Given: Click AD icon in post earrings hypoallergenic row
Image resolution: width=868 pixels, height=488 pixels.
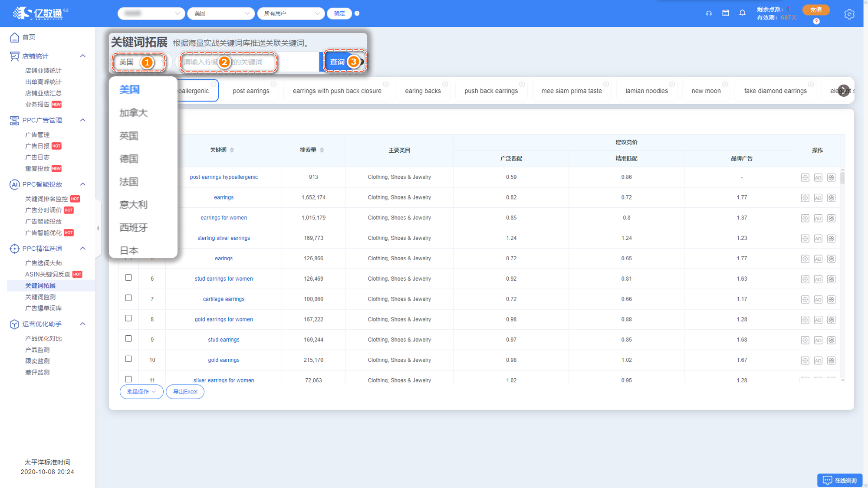Looking at the screenshot, I should 818,177.
